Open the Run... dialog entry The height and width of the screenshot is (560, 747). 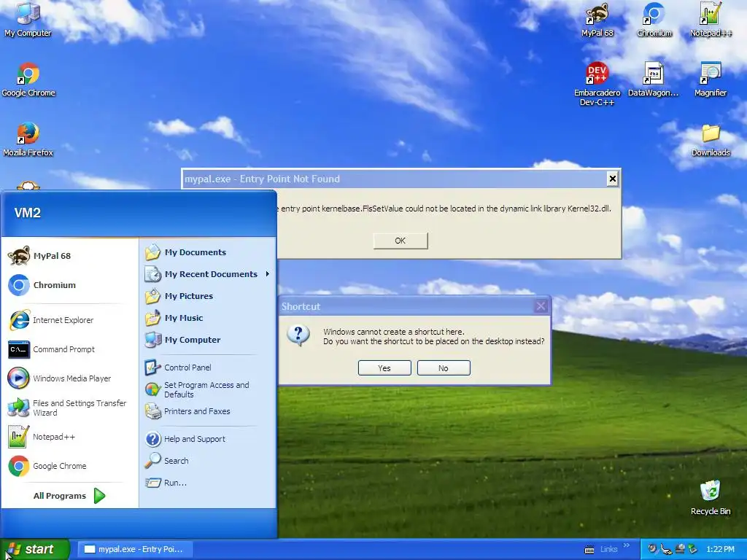(x=208, y=483)
